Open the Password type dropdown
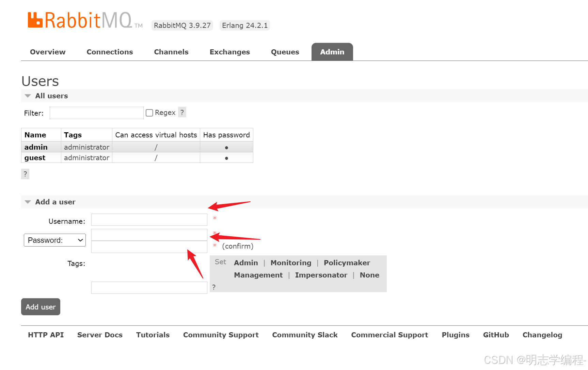This screenshot has height=370, width=588. click(55, 240)
